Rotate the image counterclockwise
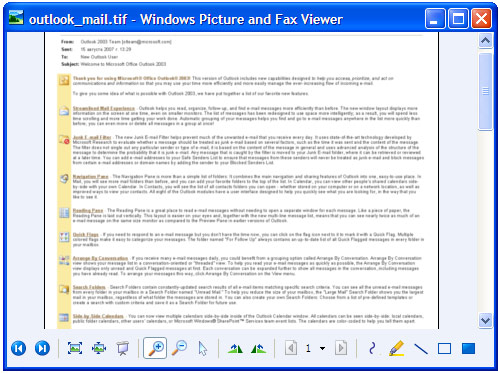The height and width of the screenshot is (373, 500). click(259, 348)
